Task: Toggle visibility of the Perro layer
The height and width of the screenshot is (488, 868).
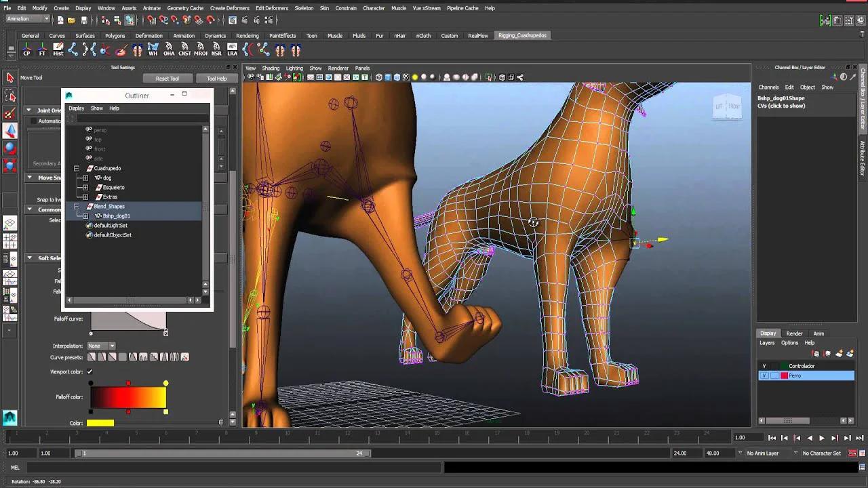Action: (x=764, y=375)
